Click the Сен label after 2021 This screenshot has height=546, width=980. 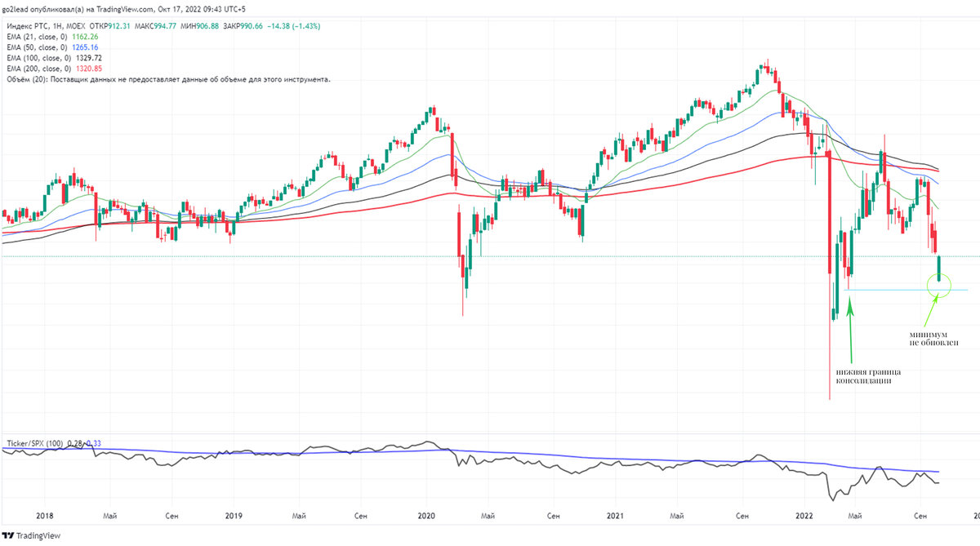(x=743, y=516)
